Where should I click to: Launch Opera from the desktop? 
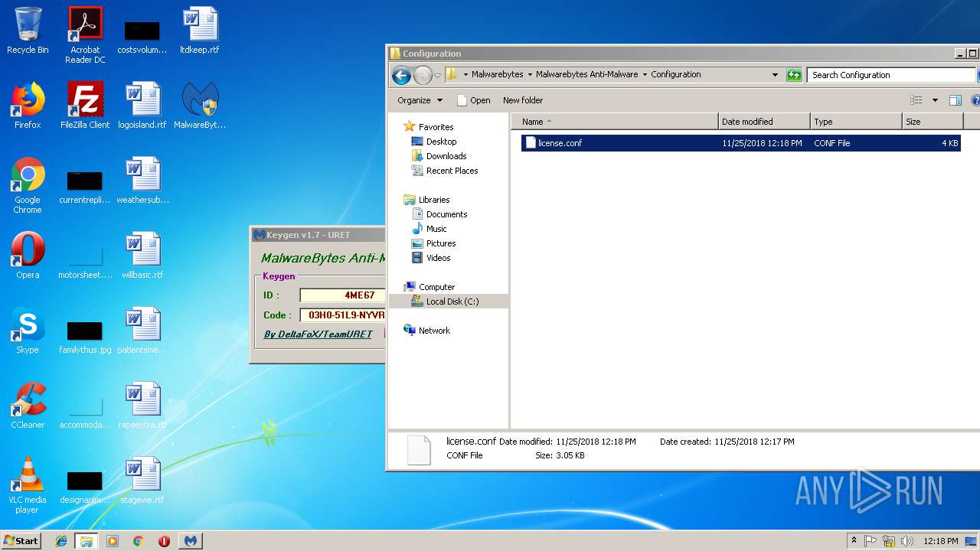pos(28,256)
